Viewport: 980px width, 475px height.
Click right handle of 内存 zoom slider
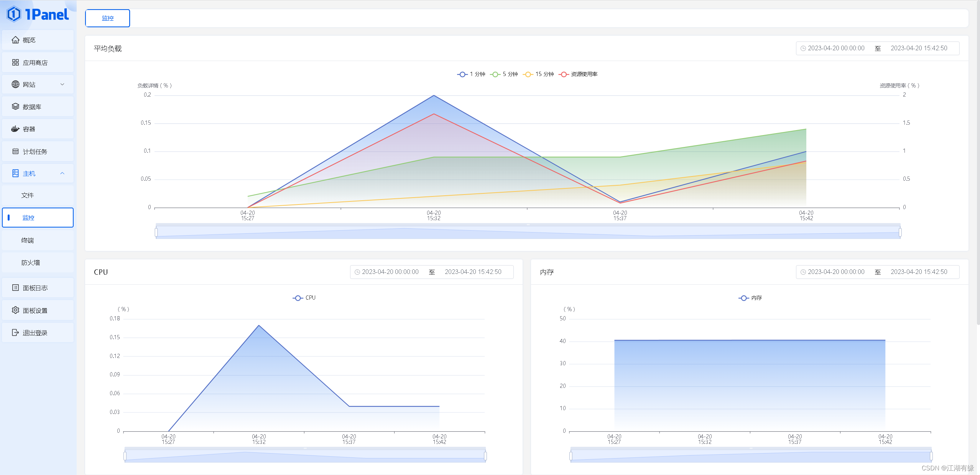click(x=931, y=456)
